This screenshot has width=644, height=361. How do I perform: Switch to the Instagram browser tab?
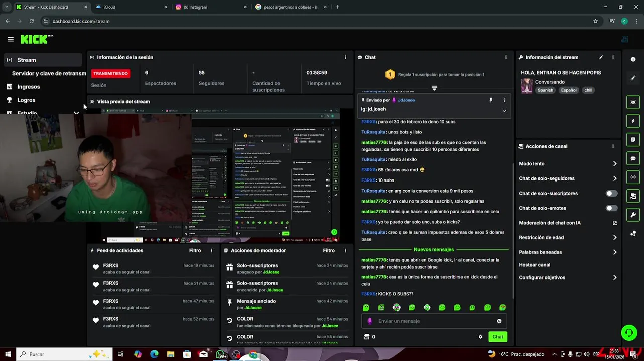pos(211,7)
